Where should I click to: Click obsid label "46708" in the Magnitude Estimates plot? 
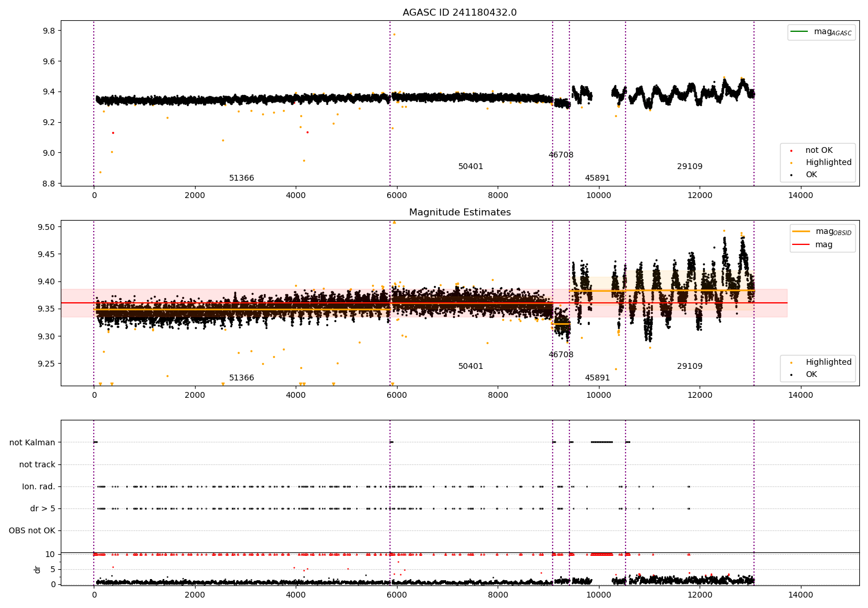[x=561, y=355]
